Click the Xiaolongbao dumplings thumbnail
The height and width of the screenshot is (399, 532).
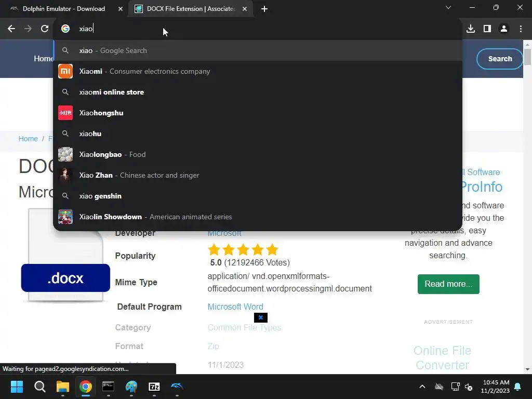point(65,154)
